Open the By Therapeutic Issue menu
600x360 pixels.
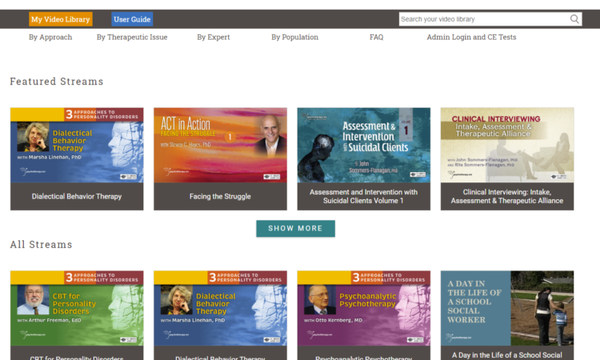click(x=132, y=37)
